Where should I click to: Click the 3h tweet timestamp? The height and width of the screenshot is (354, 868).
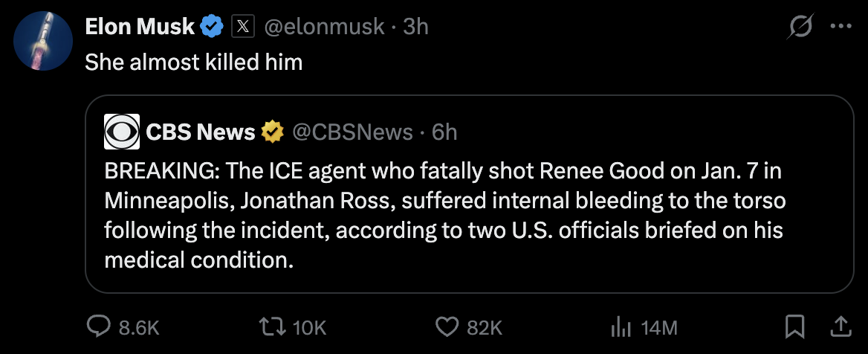[x=415, y=27]
